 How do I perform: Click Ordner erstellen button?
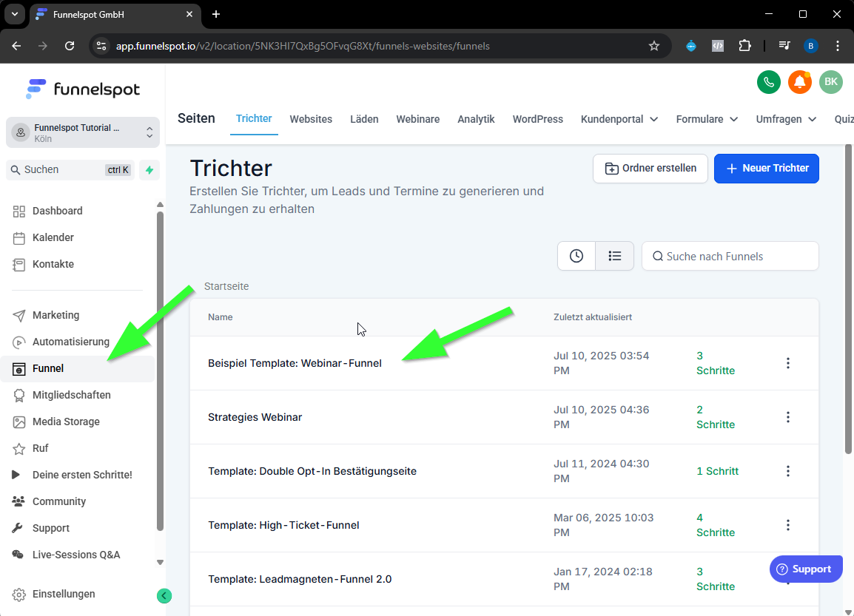pos(650,169)
